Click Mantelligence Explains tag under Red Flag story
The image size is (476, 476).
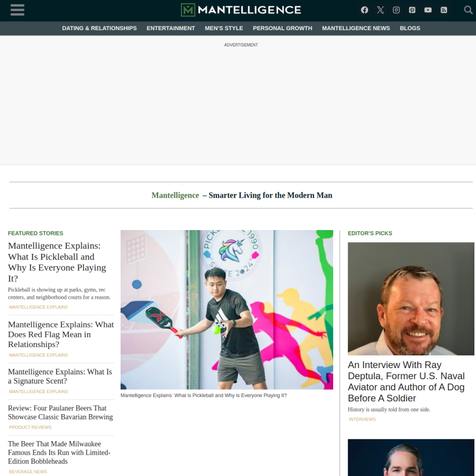38,355
